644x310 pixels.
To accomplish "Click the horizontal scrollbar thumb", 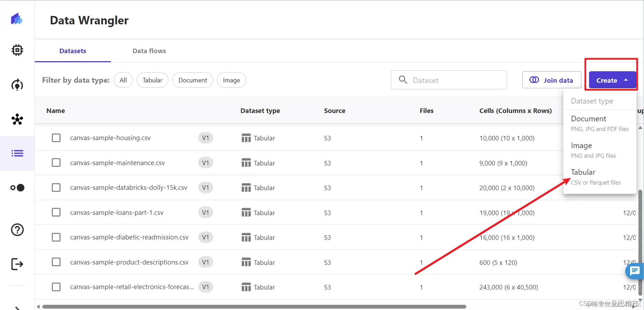I will click(x=254, y=307).
